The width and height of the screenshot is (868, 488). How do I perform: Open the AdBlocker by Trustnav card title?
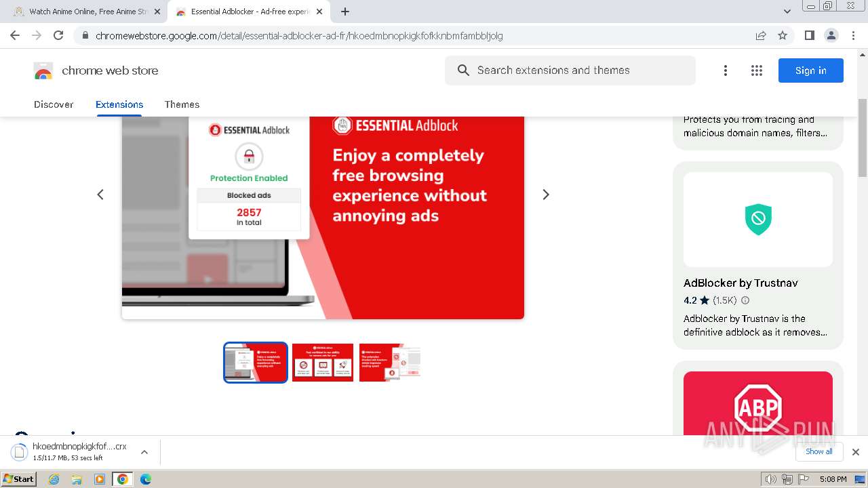[x=741, y=283]
